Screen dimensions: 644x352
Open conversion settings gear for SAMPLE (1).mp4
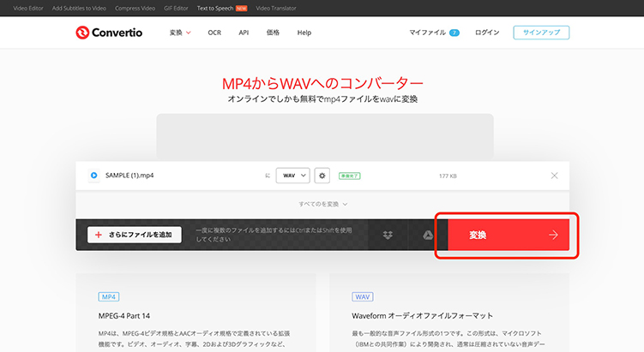coord(322,176)
